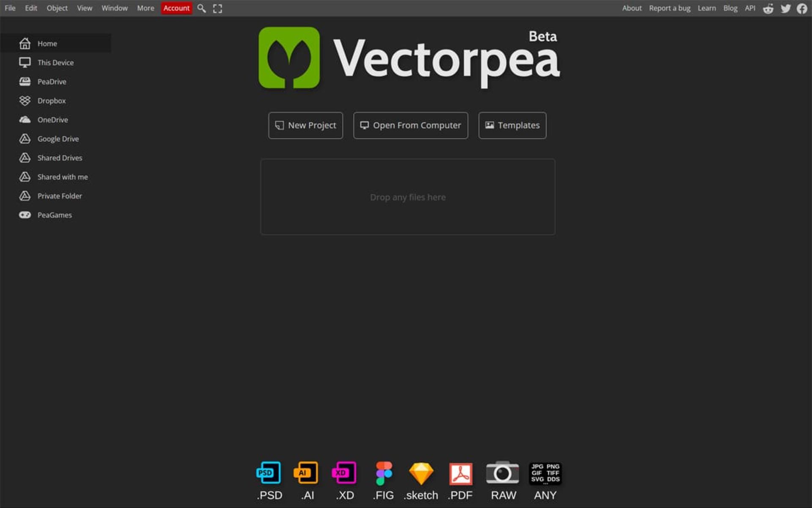The width and height of the screenshot is (812, 508).
Task: Open the Learn link
Action: pos(707,8)
